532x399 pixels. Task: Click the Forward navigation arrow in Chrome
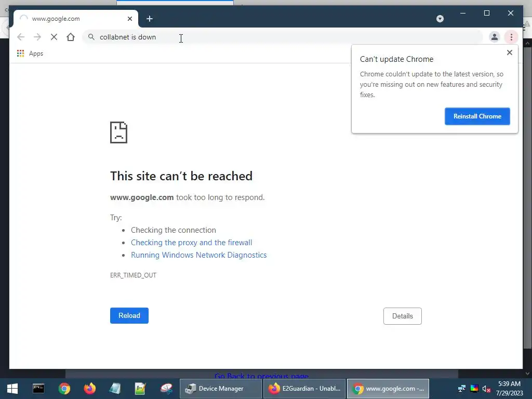point(37,37)
